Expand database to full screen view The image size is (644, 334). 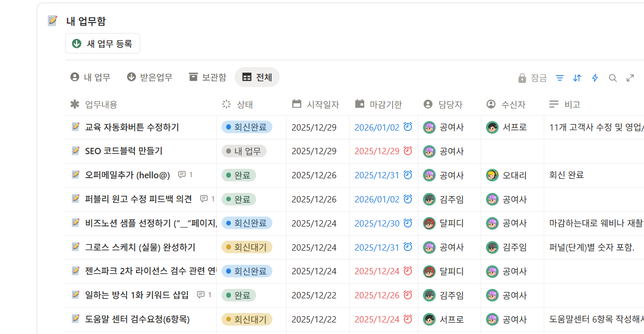(630, 78)
